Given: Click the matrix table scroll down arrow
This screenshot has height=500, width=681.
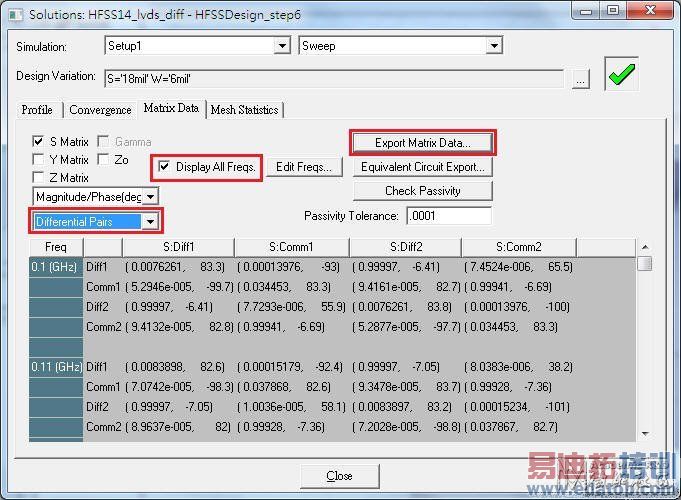Looking at the screenshot, I should [x=645, y=434].
